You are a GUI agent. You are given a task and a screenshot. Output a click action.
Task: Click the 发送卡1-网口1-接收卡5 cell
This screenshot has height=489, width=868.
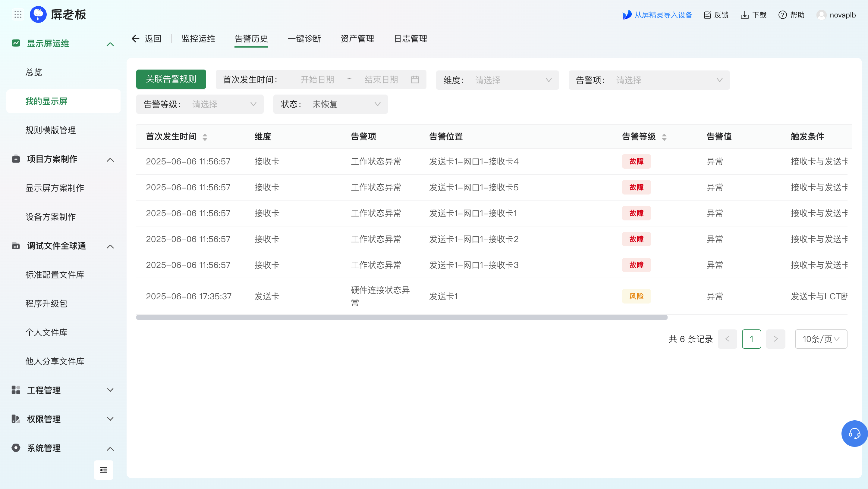pos(474,188)
